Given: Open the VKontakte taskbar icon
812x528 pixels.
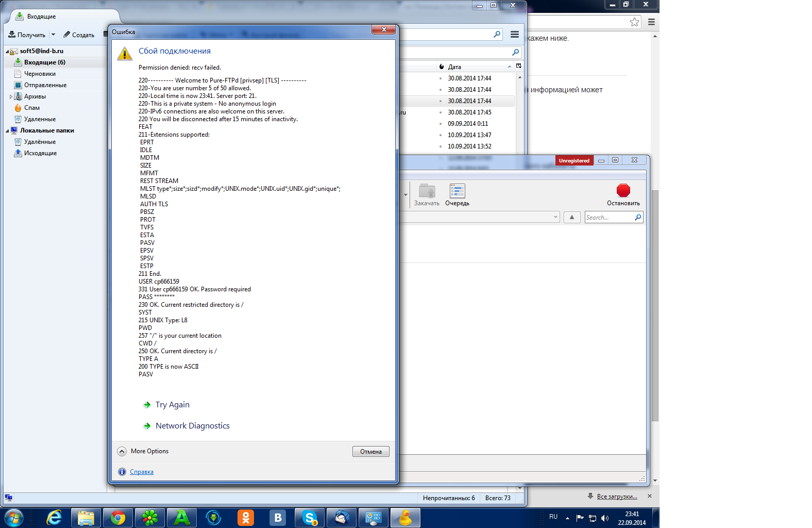Looking at the screenshot, I should (x=278, y=518).
